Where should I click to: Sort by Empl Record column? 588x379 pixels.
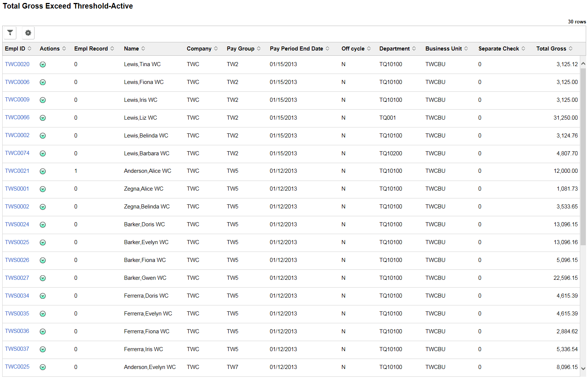point(94,49)
